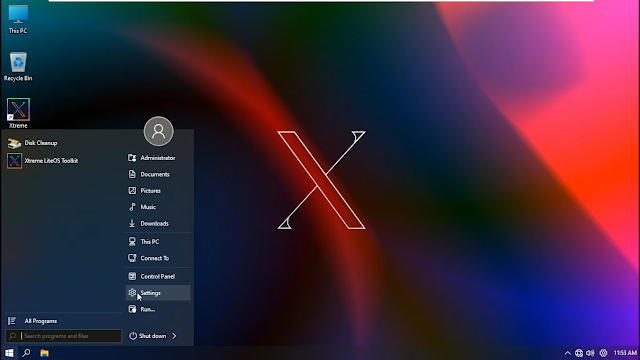Open Music from start menu
Screen dimensions: 640x360
[158, 207]
